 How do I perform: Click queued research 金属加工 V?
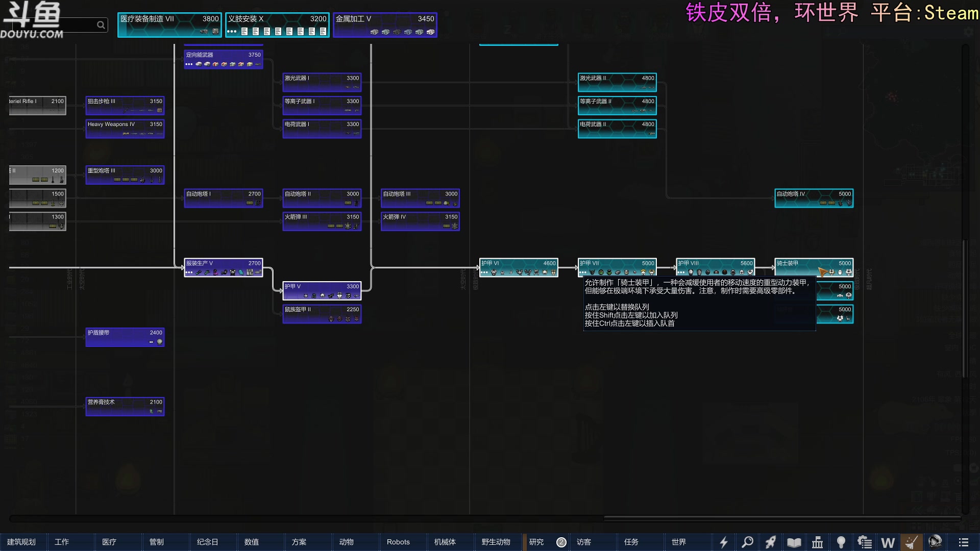(x=385, y=25)
